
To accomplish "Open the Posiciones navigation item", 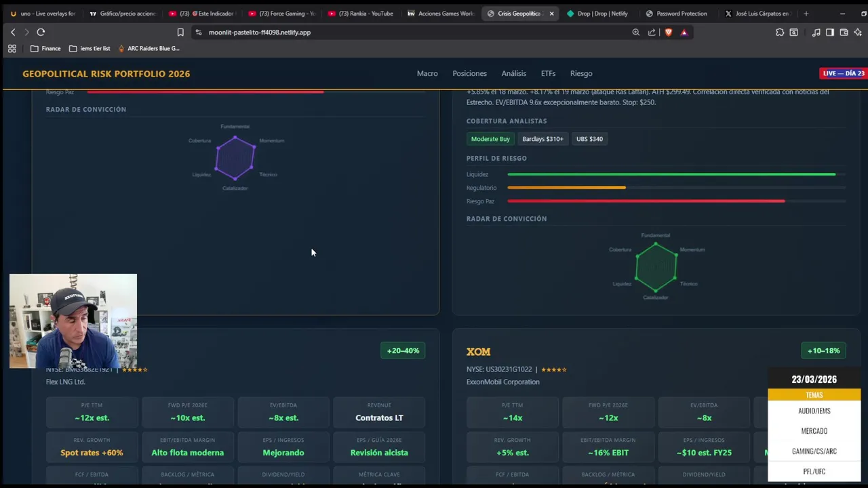I will tap(469, 73).
